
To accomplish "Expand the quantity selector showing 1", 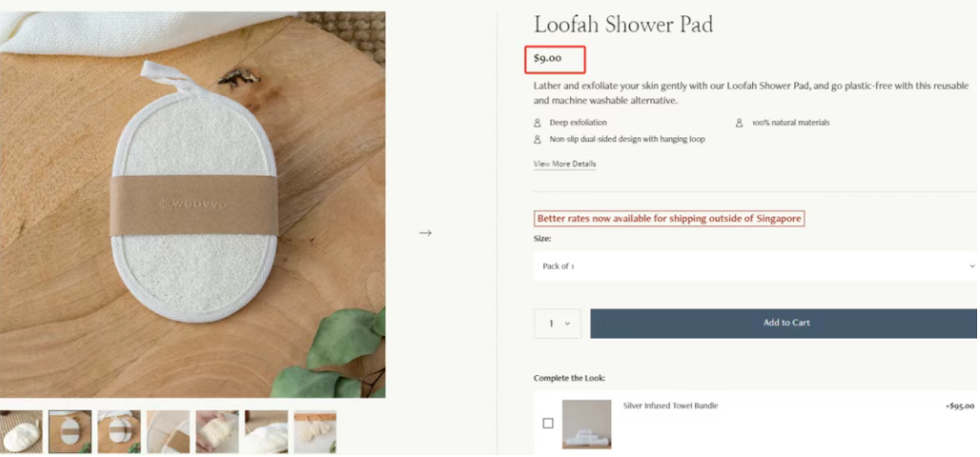I will point(558,323).
